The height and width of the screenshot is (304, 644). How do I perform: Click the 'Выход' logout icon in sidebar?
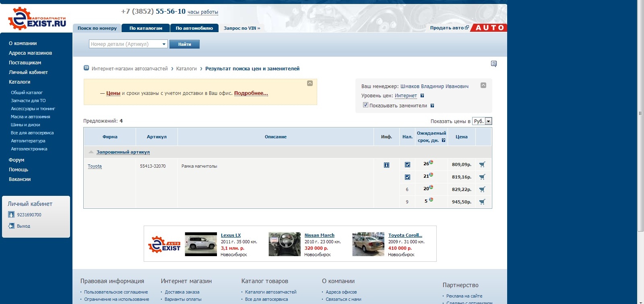click(11, 226)
